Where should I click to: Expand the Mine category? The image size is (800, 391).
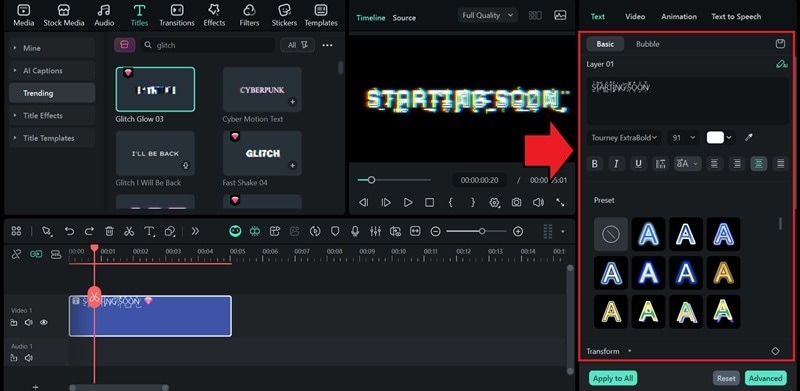(x=52, y=48)
